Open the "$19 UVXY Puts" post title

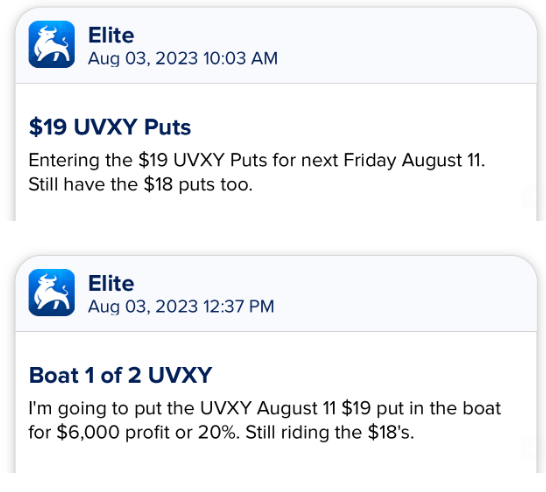(x=110, y=127)
